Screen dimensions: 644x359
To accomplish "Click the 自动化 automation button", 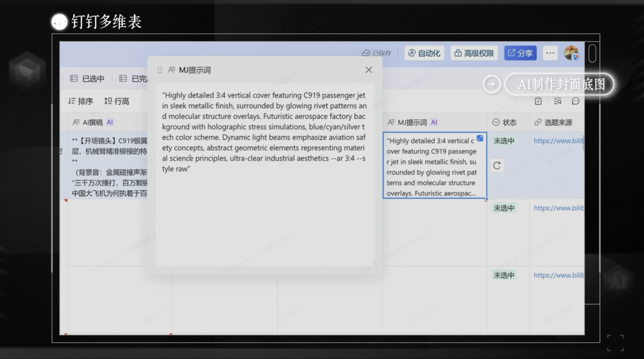I will click(425, 53).
